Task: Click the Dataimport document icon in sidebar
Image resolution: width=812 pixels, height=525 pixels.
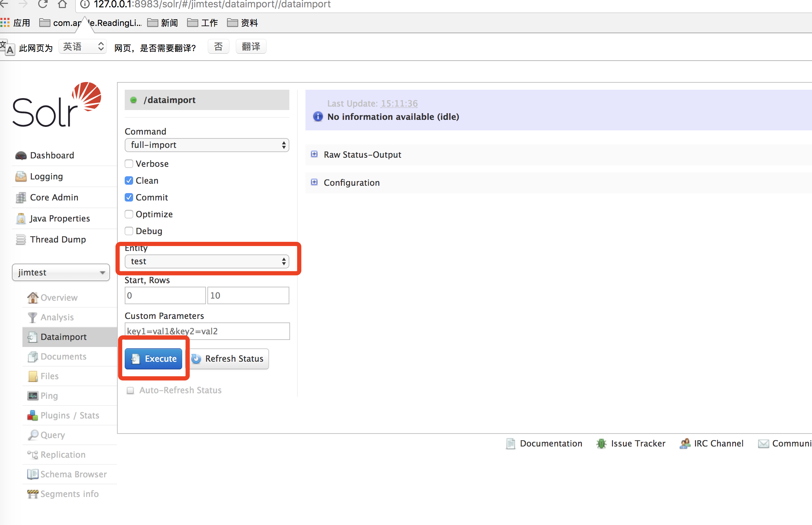Action: (x=33, y=337)
